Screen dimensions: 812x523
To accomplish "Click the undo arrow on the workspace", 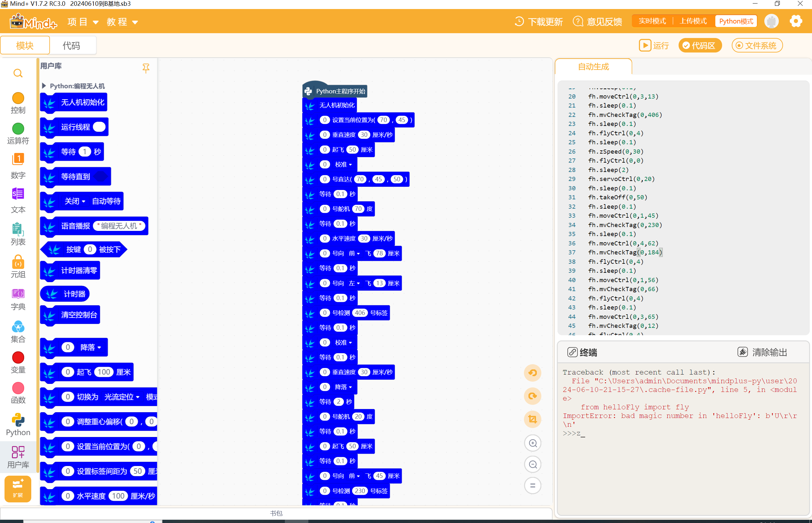I will (x=532, y=373).
